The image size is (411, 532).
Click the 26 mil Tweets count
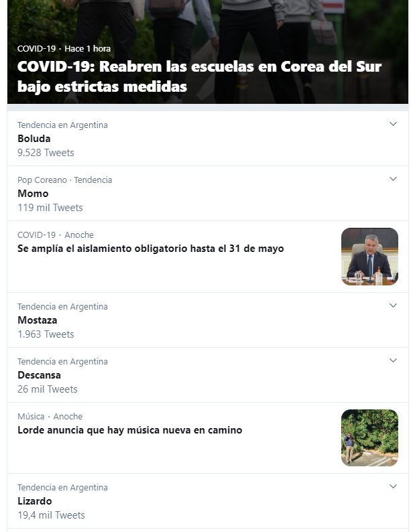click(48, 389)
